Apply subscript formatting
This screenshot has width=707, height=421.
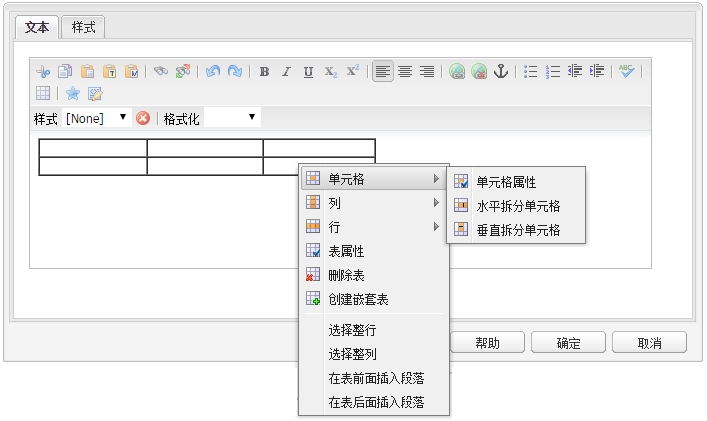coord(331,71)
